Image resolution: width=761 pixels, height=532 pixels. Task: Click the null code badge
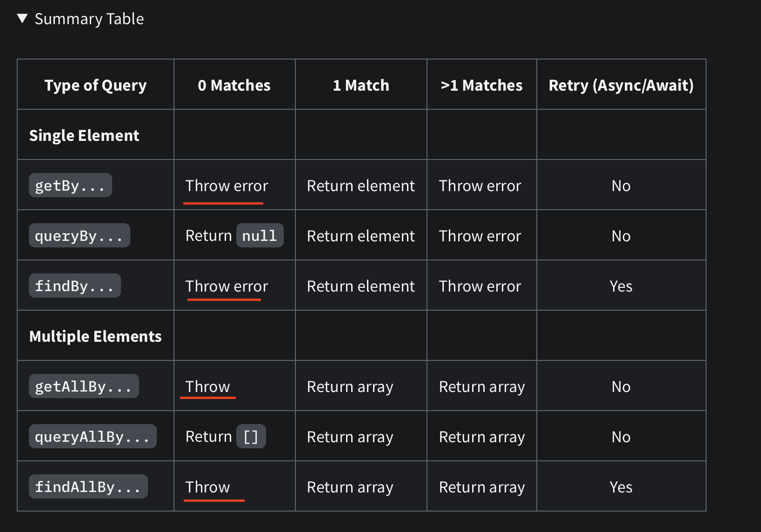pos(260,235)
